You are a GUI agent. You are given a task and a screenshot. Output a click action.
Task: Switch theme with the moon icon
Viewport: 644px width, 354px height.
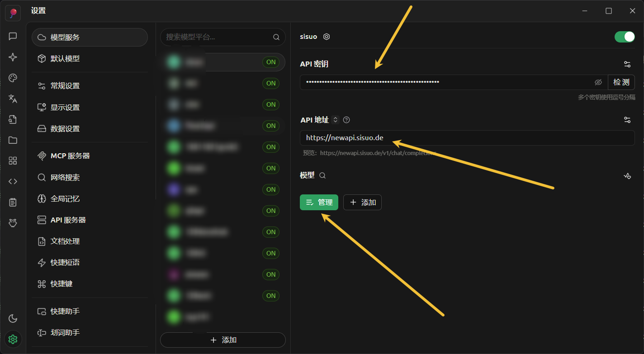[13, 318]
